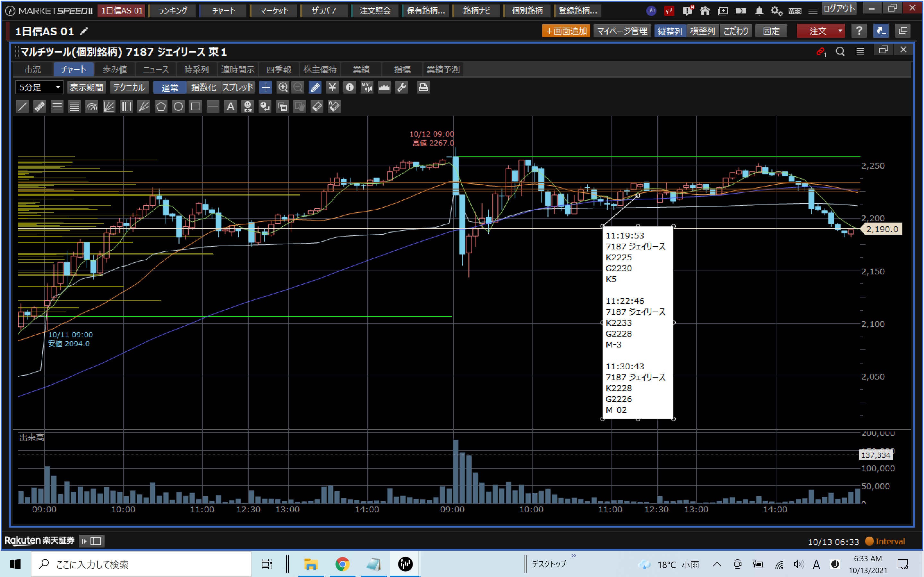Expand the 注文 dropdown arrow
The image size is (924, 577).
pos(840,31)
